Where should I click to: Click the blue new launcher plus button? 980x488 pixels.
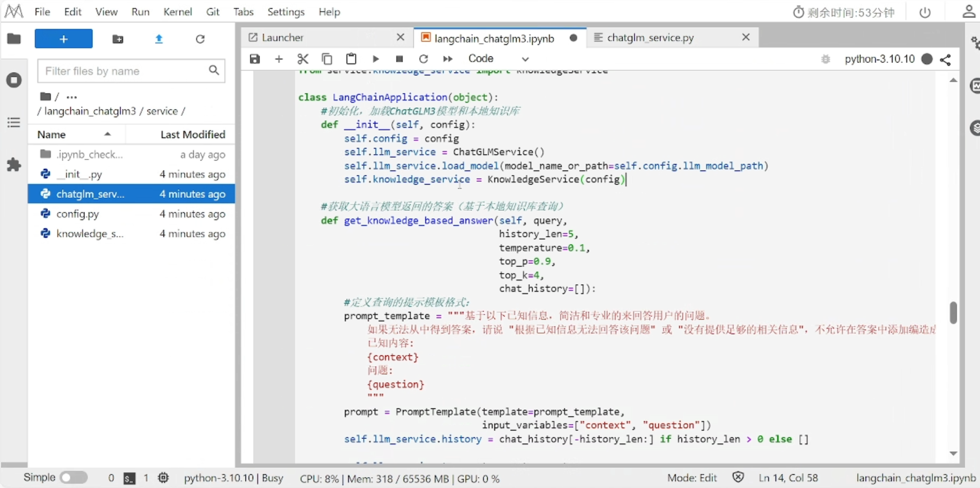coord(63,39)
